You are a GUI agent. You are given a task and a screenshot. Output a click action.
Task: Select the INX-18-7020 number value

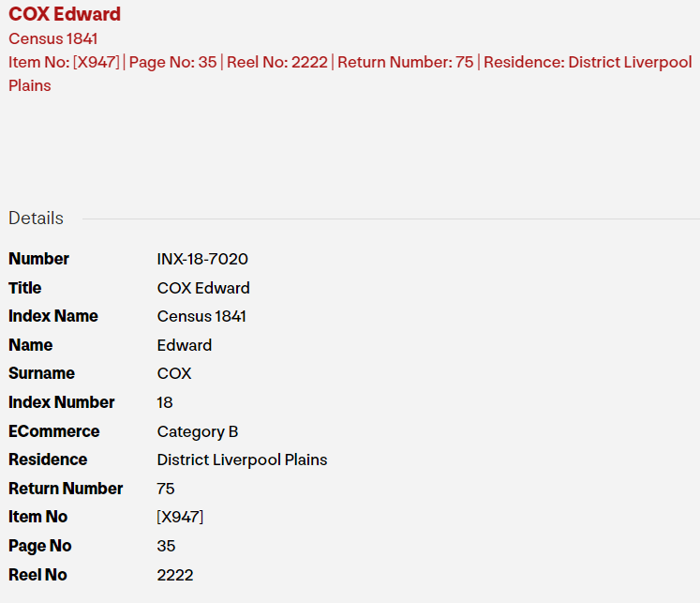pos(202,259)
